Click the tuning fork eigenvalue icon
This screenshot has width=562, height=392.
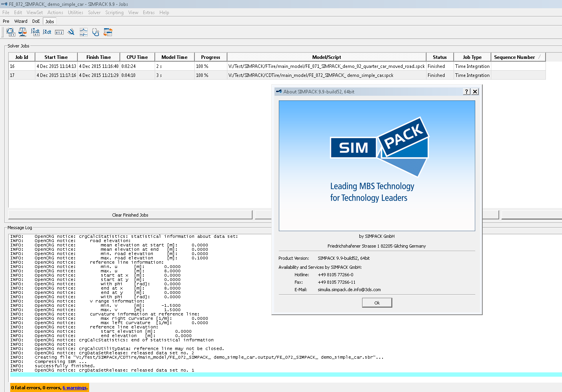71,32
